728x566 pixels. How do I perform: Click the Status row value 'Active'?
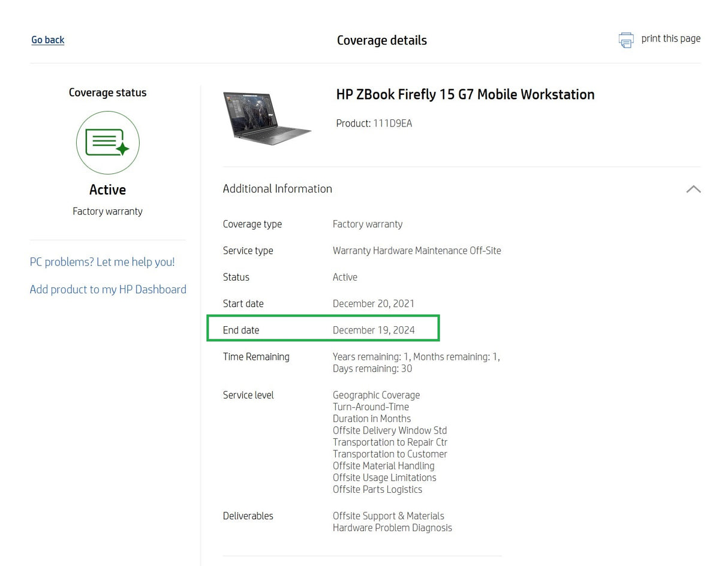click(345, 277)
